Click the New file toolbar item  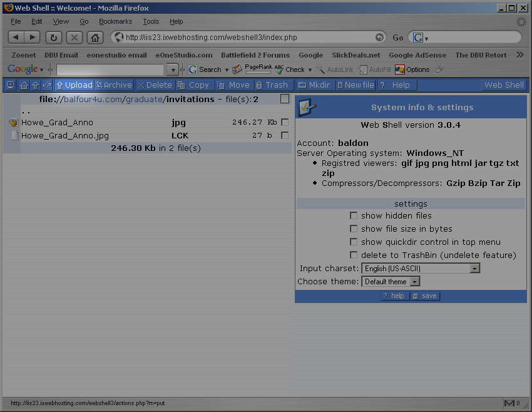tap(356, 85)
